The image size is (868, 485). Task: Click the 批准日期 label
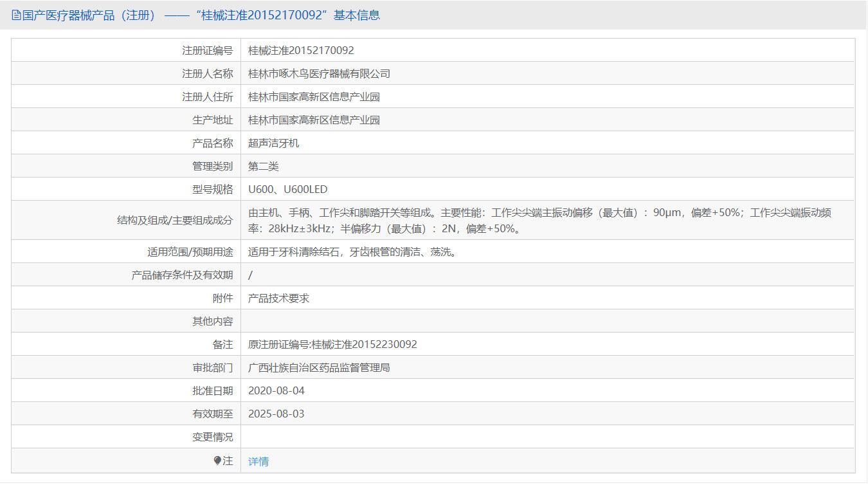point(212,390)
